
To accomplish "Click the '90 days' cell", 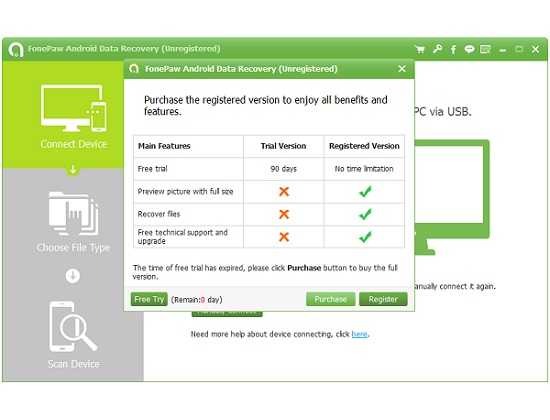I will [x=283, y=169].
